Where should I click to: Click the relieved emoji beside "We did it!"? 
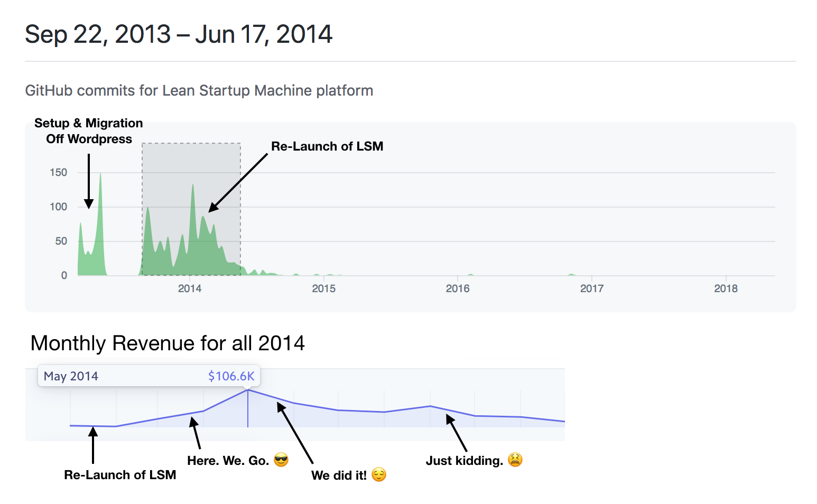379,475
